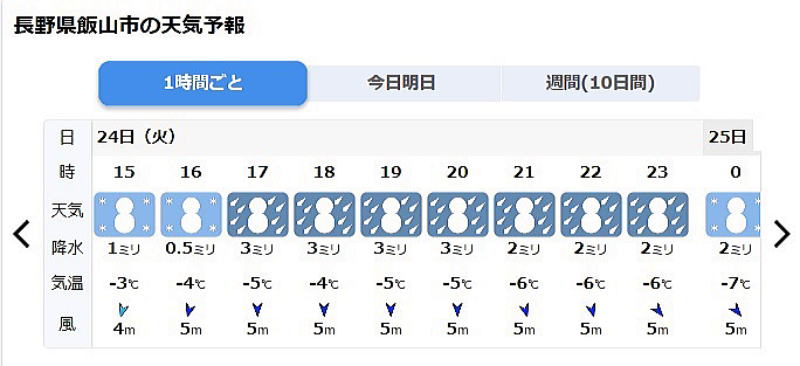Image resolution: width=800 pixels, height=366 pixels.
Task: Click the -7℃ temperature at 0時
Action: coord(735,283)
